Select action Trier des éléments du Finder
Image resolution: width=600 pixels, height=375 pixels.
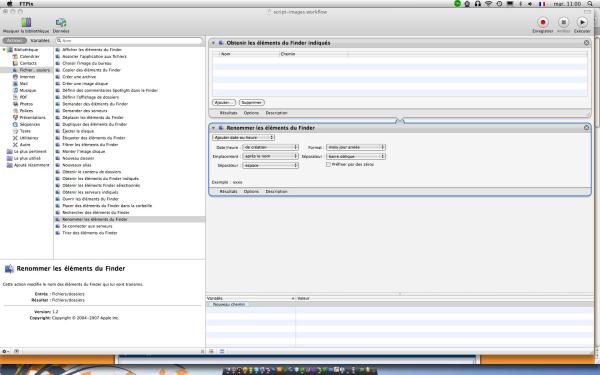[x=86, y=233]
